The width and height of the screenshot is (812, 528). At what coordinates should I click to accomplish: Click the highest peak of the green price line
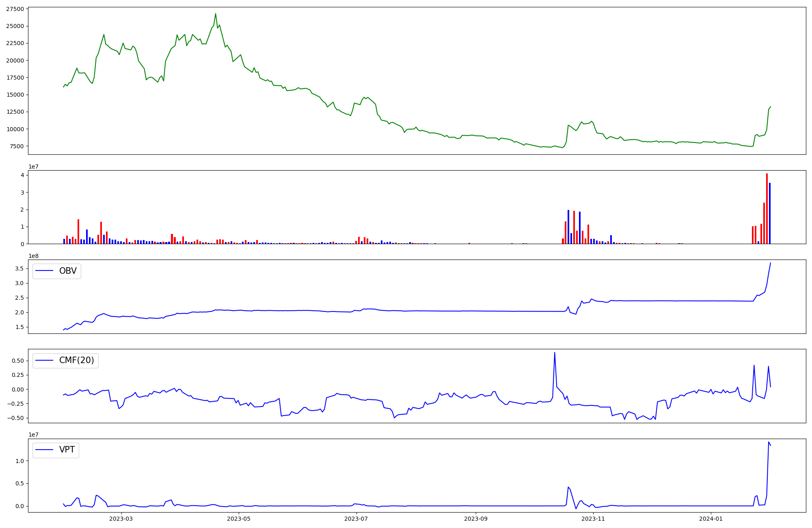click(216, 13)
